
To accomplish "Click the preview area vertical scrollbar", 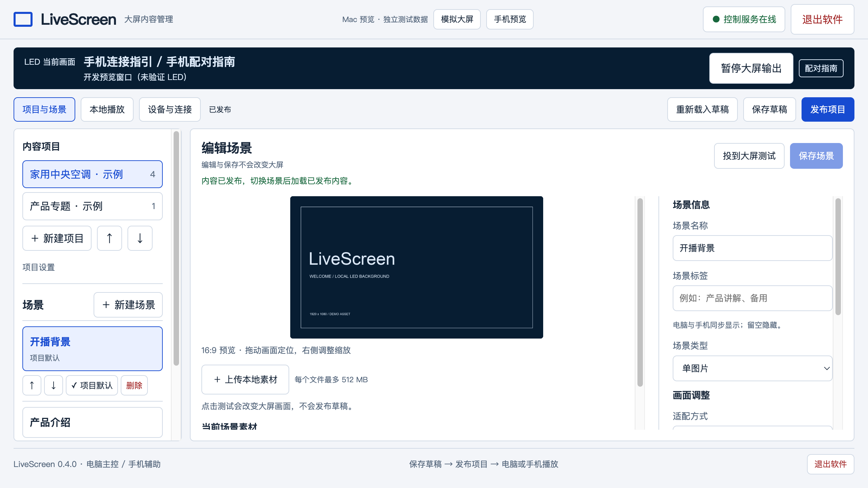I will pos(640,292).
